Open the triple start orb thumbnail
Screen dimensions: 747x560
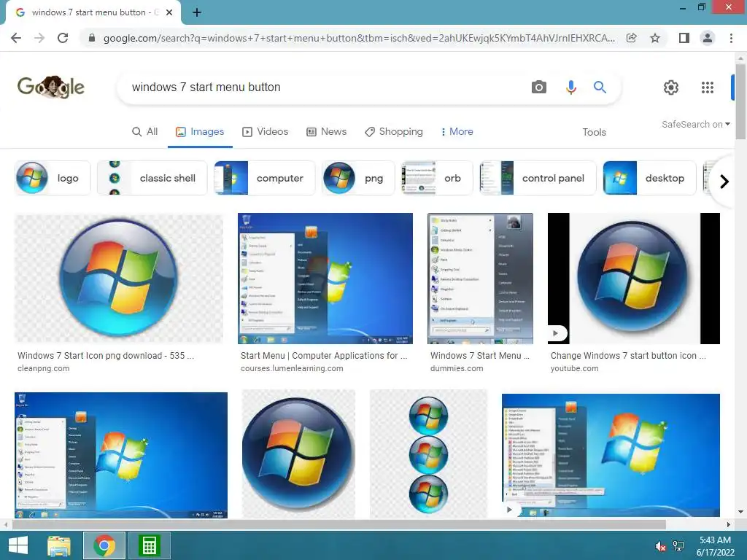pyautogui.click(x=428, y=454)
